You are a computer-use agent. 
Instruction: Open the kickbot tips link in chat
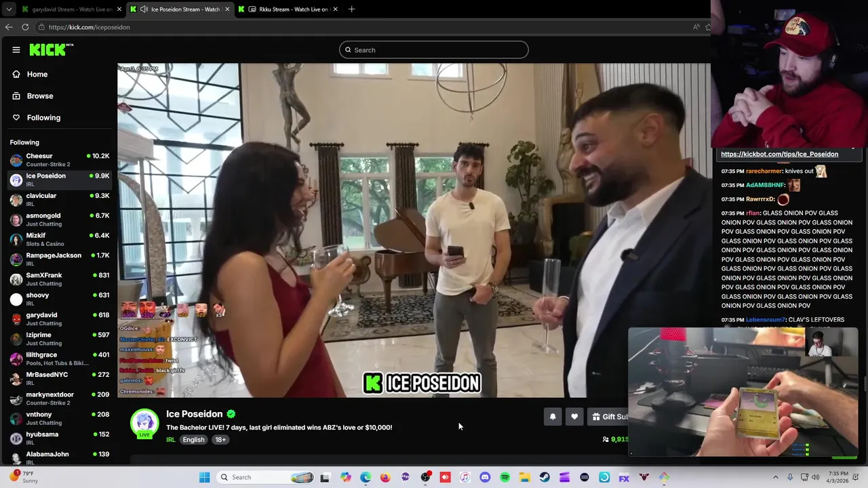[779, 154]
